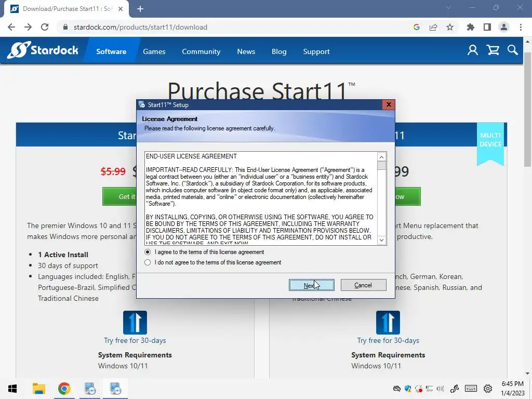The width and height of the screenshot is (532, 399).
Task: Click the Chrome tab search chevron
Action: [x=448, y=7]
